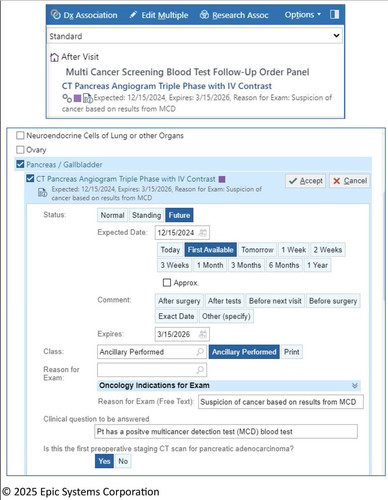Open CT Pancreas Angiogram order link
This screenshot has width=388, height=500.
click(167, 86)
